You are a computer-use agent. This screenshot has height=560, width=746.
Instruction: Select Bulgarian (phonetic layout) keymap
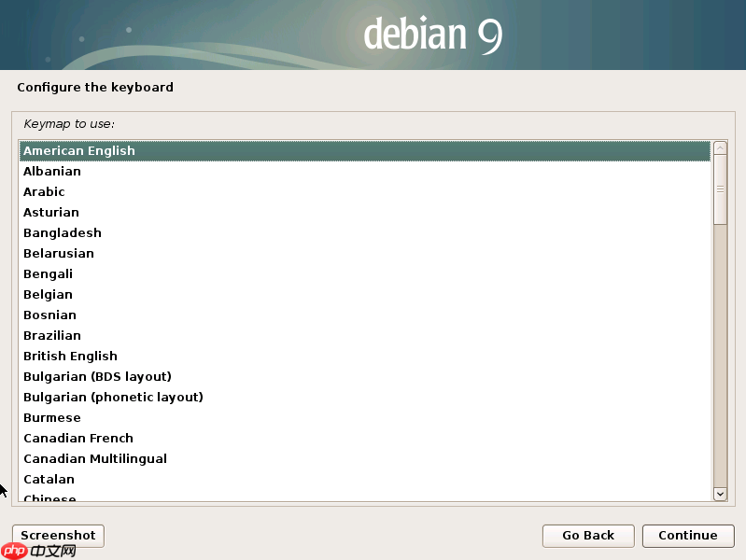[x=365, y=397]
